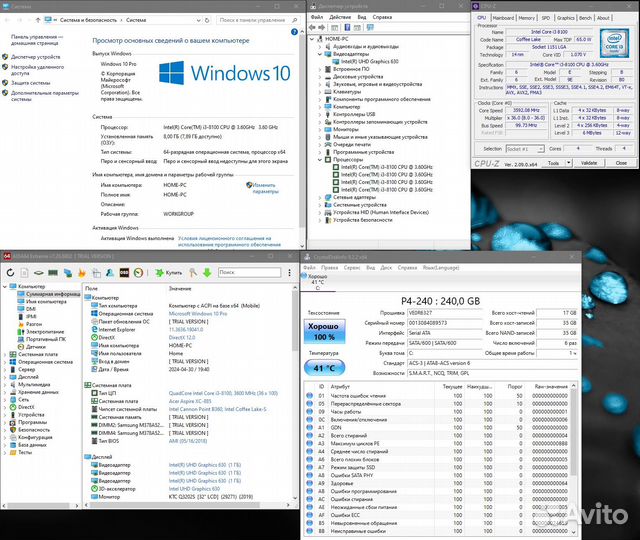Click Tools button in CPU-Z
Screen dimensions: 640x540
[x=553, y=163]
